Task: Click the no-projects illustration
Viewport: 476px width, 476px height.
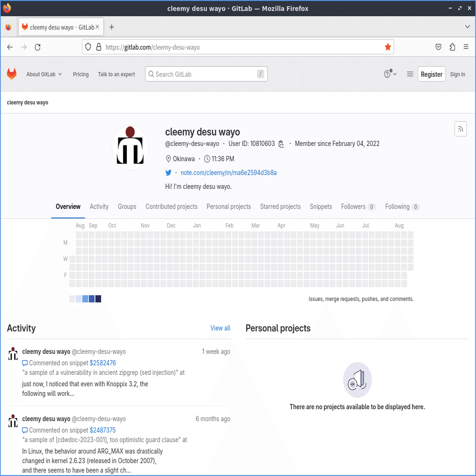Action: click(x=357, y=380)
